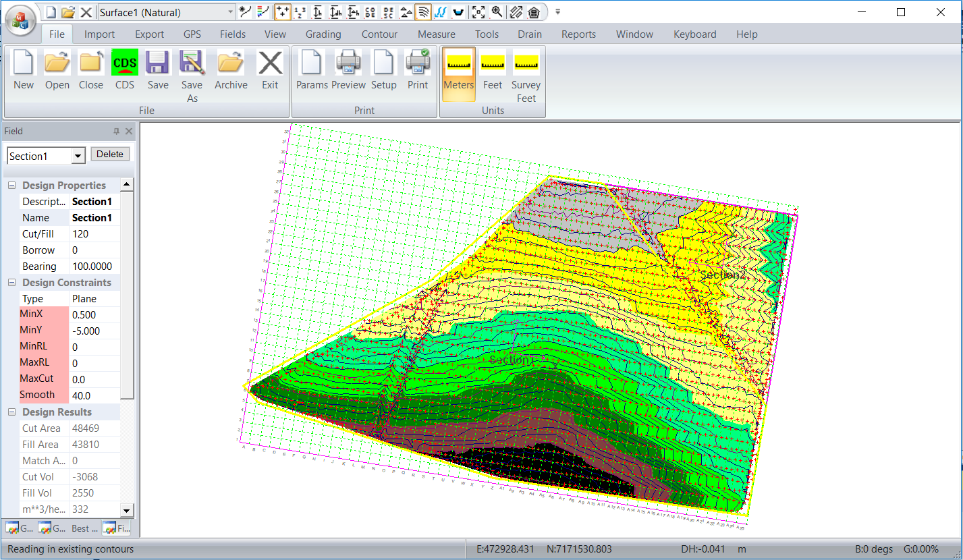Click the Smooth value field

coord(94,396)
